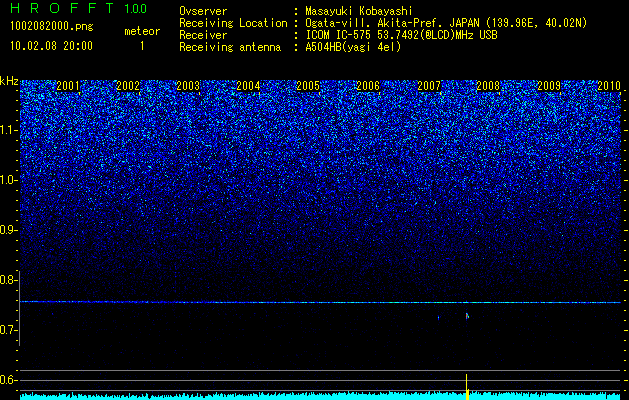Click the 2005 time marker
The height and width of the screenshot is (400, 629).
pyautogui.click(x=308, y=86)
